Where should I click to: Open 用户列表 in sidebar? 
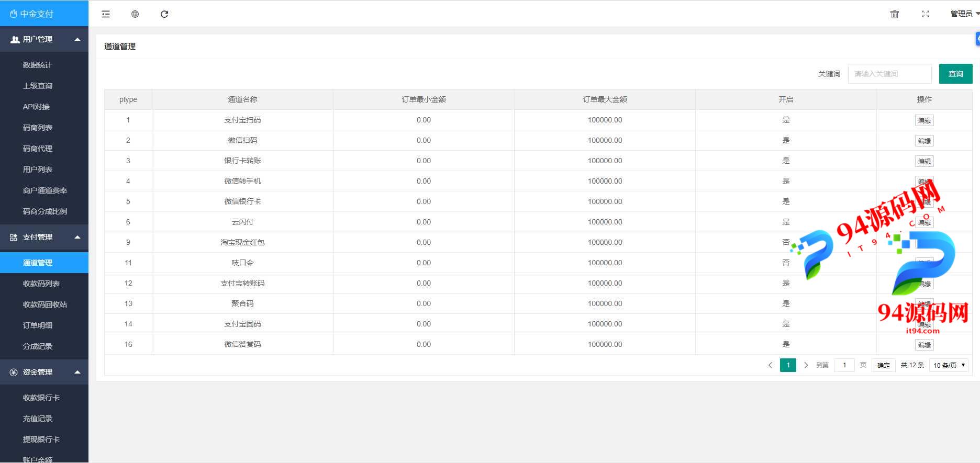[38, 170]
